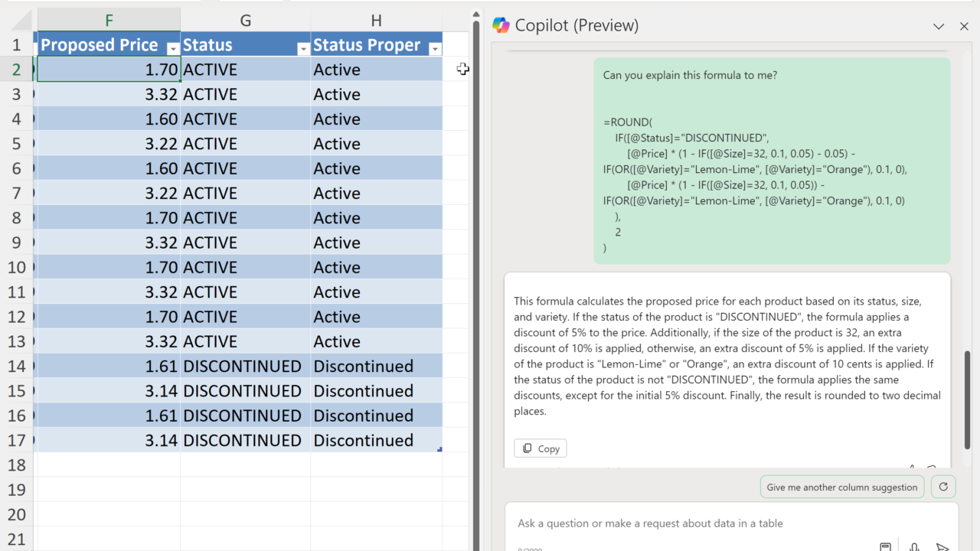The image size is (980, 551).
Task: Click the Copy response button
Action: coord(541,448)
